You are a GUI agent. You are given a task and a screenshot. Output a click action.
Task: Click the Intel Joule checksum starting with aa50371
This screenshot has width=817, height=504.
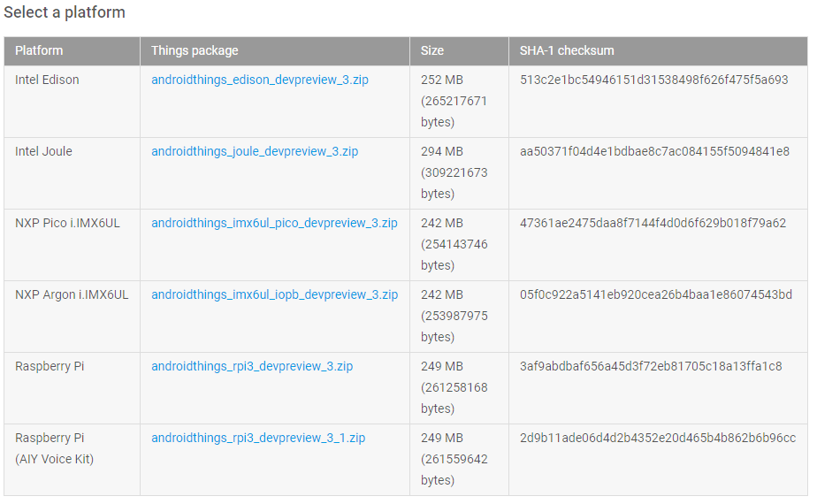coord(654,151)
